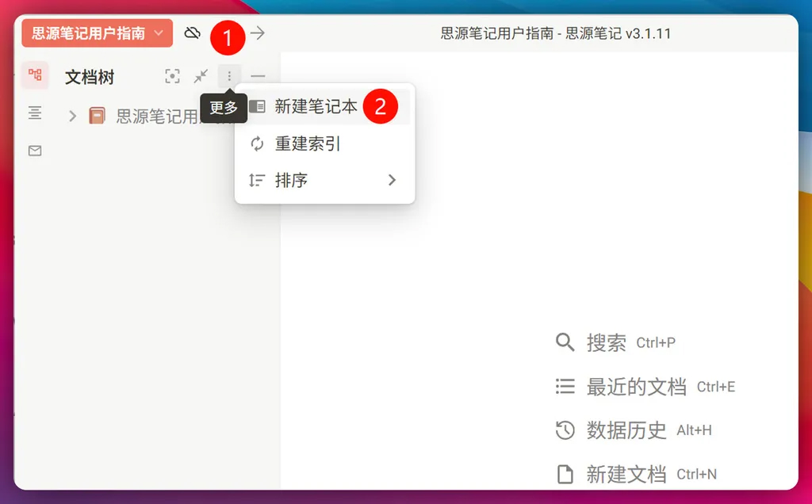Image resolution: width=812 pixels, height=504 pixels.
Task: Open 数据历史 Alt+H
Action: point(634,430)
